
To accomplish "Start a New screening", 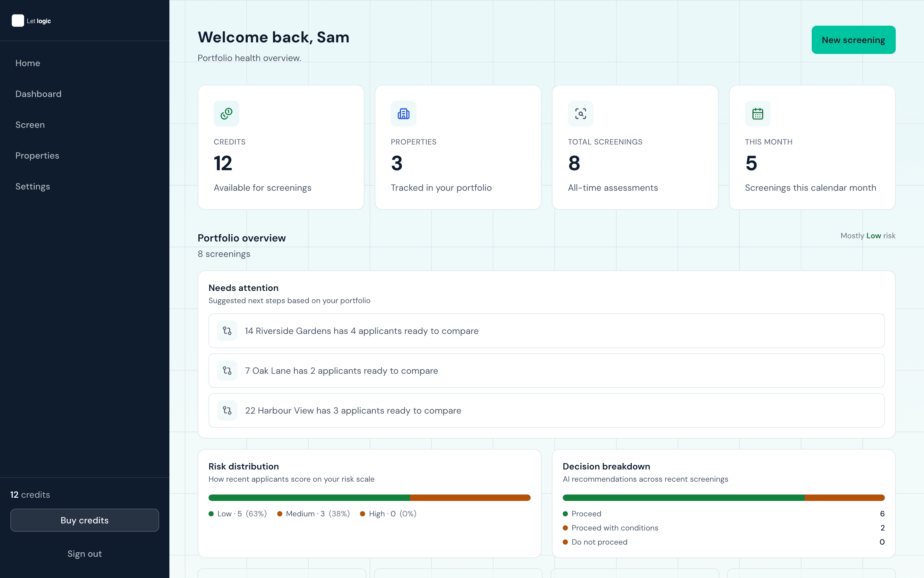I will pyautogui.click(x=853, y=40).
